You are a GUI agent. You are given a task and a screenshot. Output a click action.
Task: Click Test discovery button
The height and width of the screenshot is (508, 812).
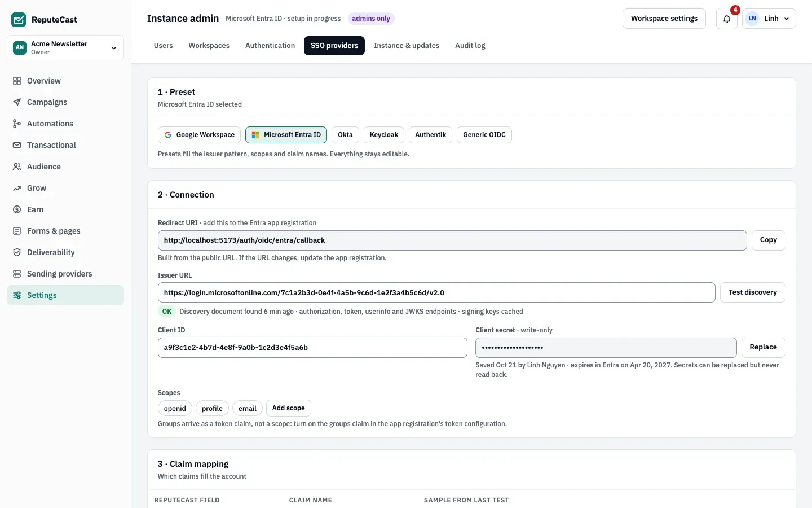[753, 292]
